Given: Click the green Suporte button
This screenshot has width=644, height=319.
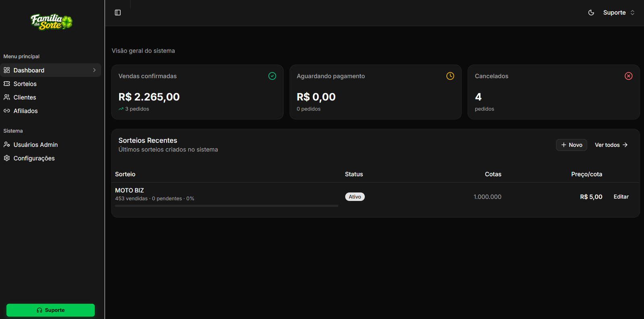Looking at the screenshot, I should (x=51, y=310).
